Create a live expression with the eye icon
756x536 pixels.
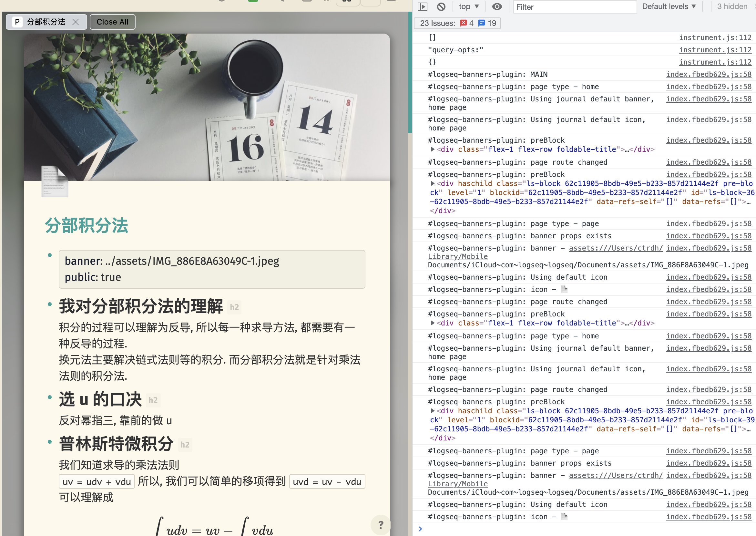[x=497, y=6]
